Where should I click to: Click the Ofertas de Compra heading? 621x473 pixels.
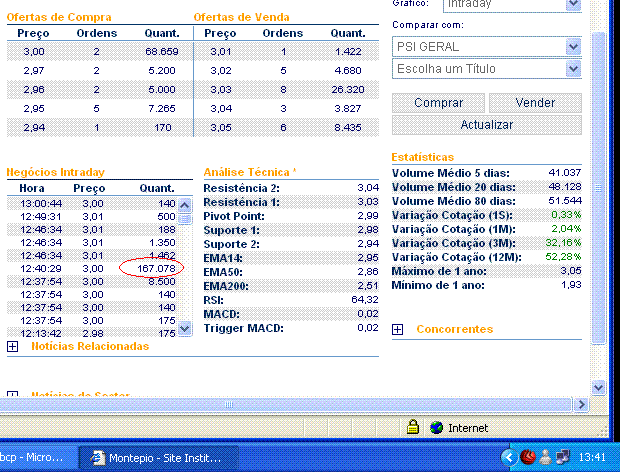(x=59, y=17)
